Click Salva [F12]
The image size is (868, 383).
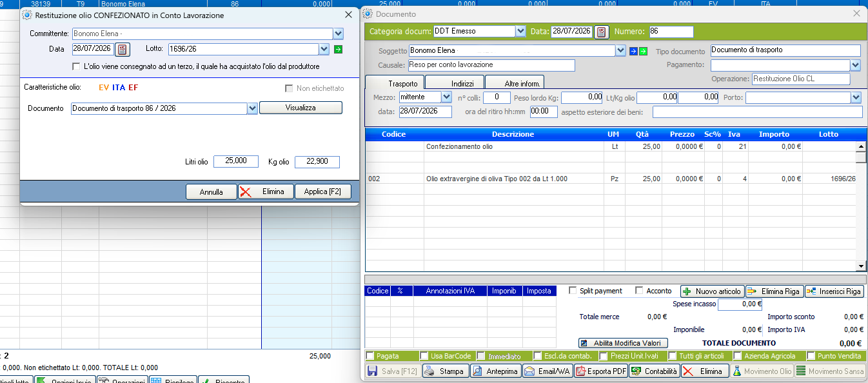(393, 371)
